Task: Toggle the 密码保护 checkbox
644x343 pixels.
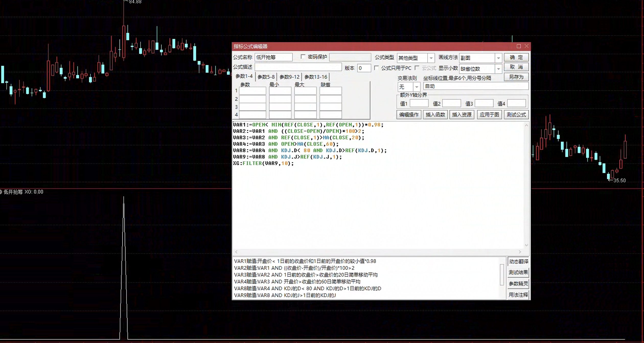Action: coord(303,57)
